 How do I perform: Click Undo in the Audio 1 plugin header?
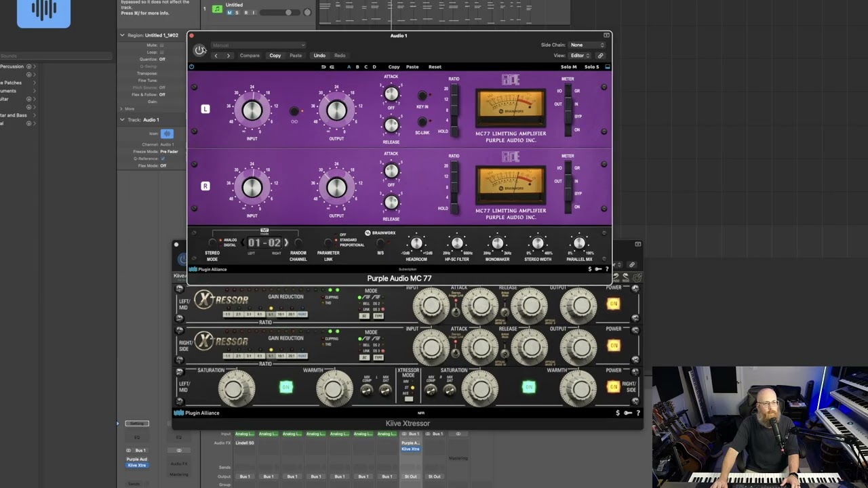pyautogui.click(x=319, y=56)
